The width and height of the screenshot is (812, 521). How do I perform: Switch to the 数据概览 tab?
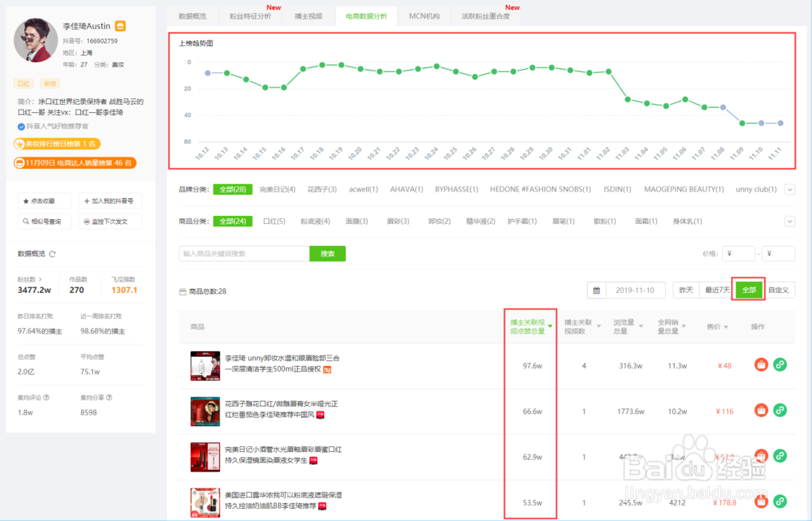pyautogui.click(x=192, y=16)
